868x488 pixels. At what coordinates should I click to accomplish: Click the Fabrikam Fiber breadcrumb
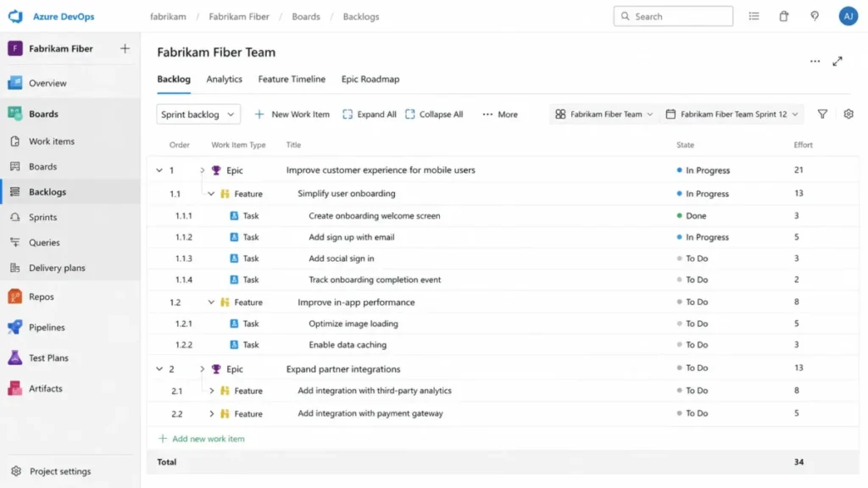[x=239, y=17]
